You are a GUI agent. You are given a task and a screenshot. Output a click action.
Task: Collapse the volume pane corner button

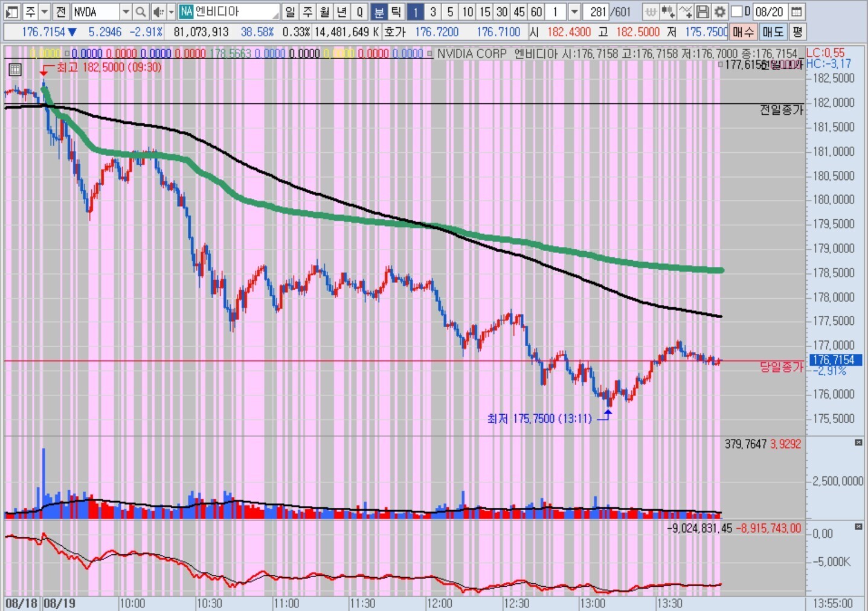click(858, 443)
